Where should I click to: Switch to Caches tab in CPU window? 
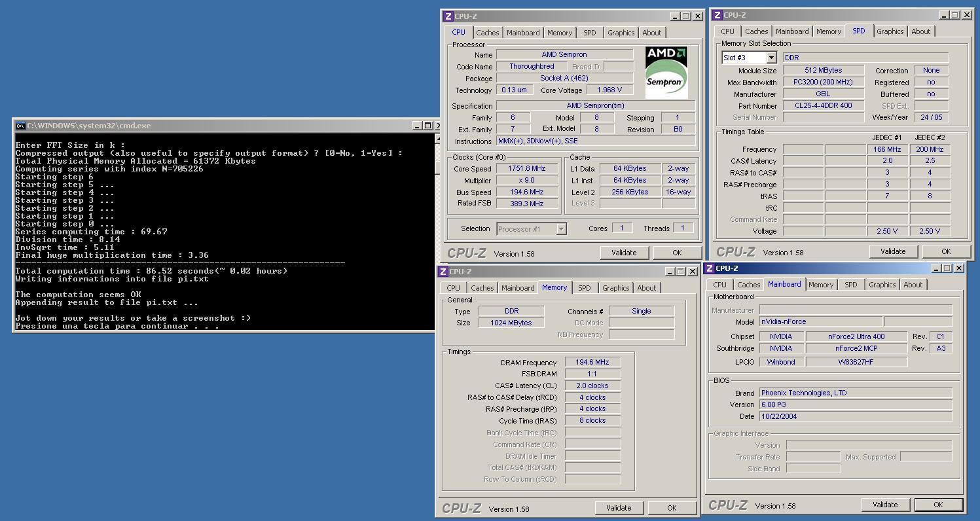(487, 33)
